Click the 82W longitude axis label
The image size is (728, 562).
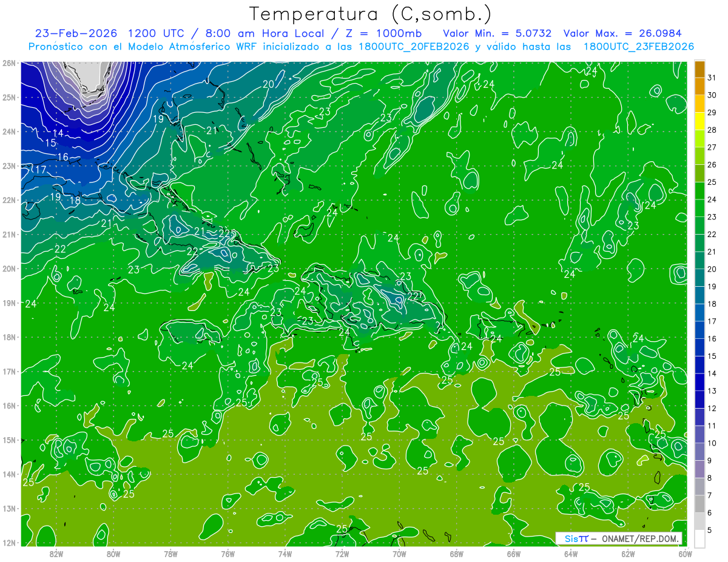pos(56,554)
